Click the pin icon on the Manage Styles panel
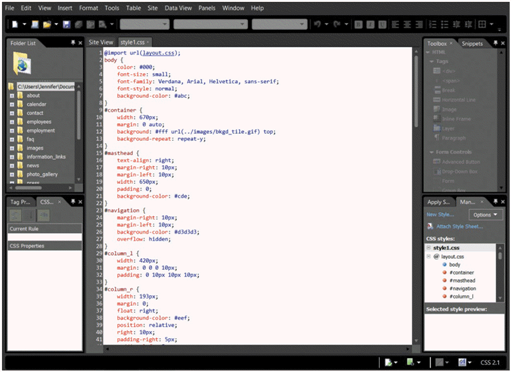 coord(495,202)
